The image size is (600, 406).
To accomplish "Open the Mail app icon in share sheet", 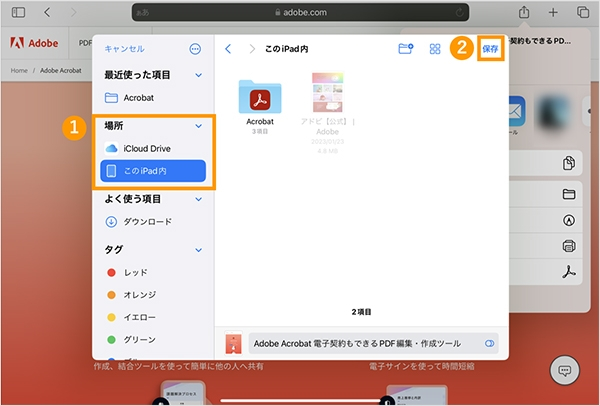I will pyautogui.click(x=516, y=111).
